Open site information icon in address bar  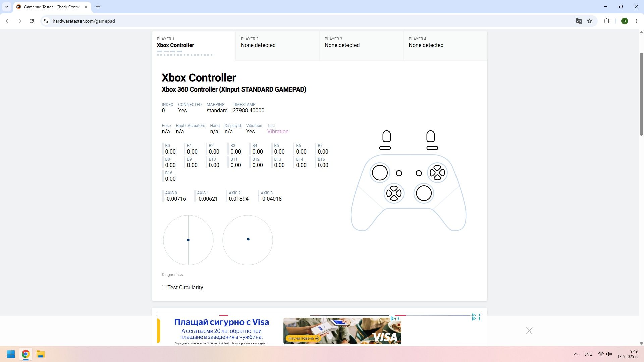[46, 21]
